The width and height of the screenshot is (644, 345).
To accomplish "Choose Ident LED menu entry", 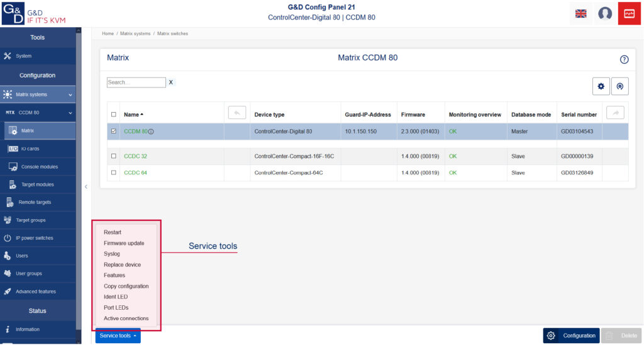I will coord(116,297).
